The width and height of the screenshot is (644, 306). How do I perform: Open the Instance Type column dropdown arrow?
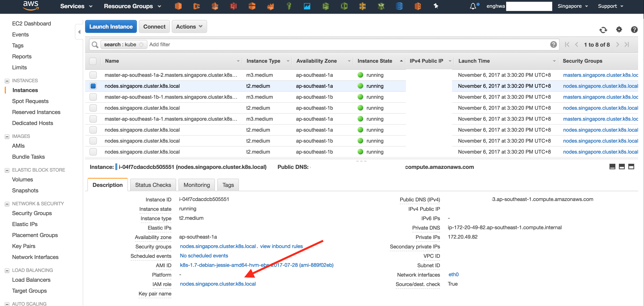[x=288, y=61]
